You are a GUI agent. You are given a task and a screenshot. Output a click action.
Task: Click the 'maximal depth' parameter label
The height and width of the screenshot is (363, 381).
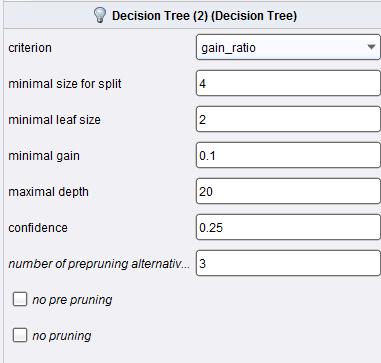click(x=48, y=192)
